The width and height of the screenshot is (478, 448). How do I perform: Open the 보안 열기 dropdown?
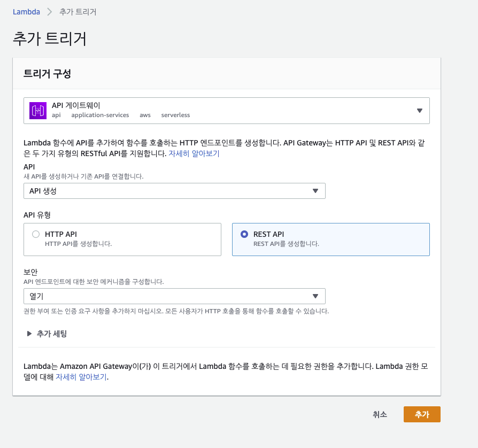point(174,296)
